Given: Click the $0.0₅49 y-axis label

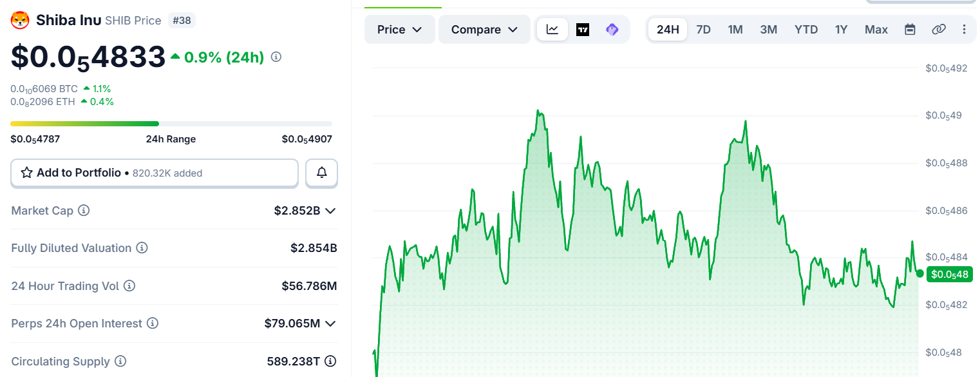Looking at the screenshot, I should click(943, 115).
